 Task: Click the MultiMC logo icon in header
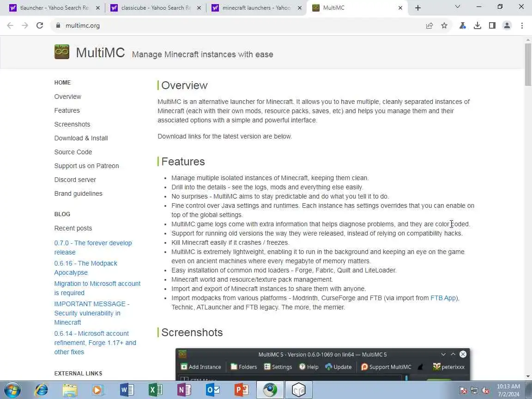(x=62, y=52)
